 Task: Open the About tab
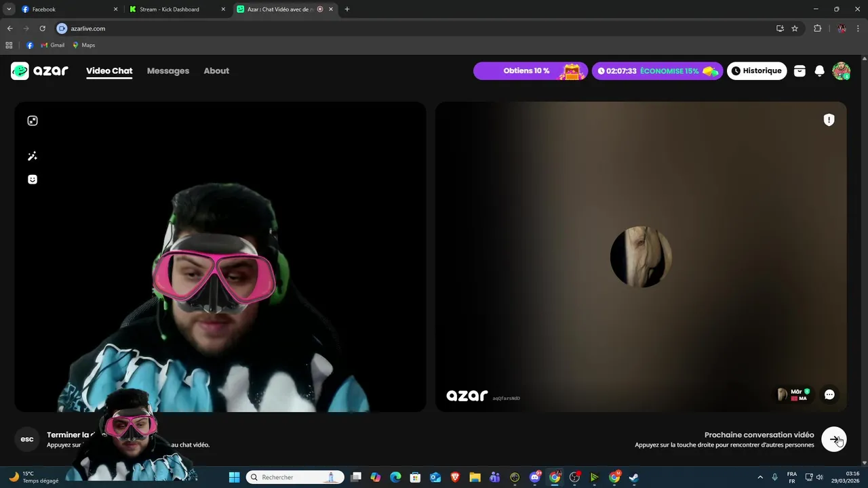(x=216, y=70)
